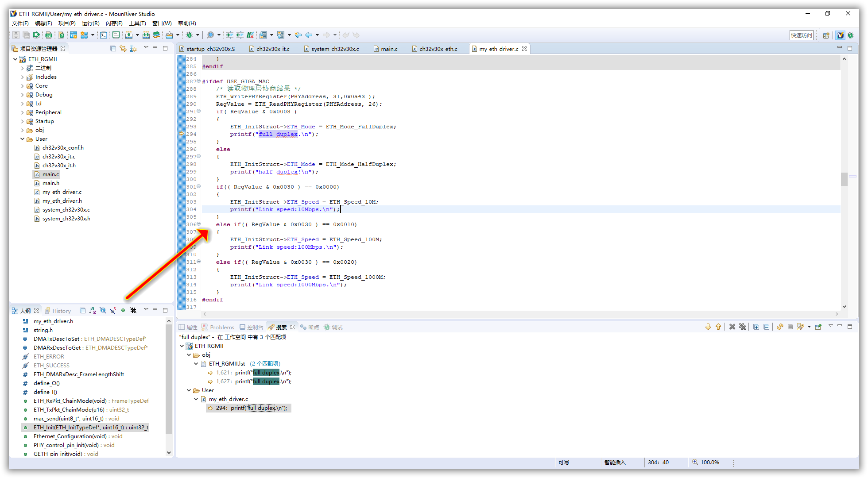Viewport: 868px width, 478px height.
Task: Expand all search results
Action: (756, 327)
